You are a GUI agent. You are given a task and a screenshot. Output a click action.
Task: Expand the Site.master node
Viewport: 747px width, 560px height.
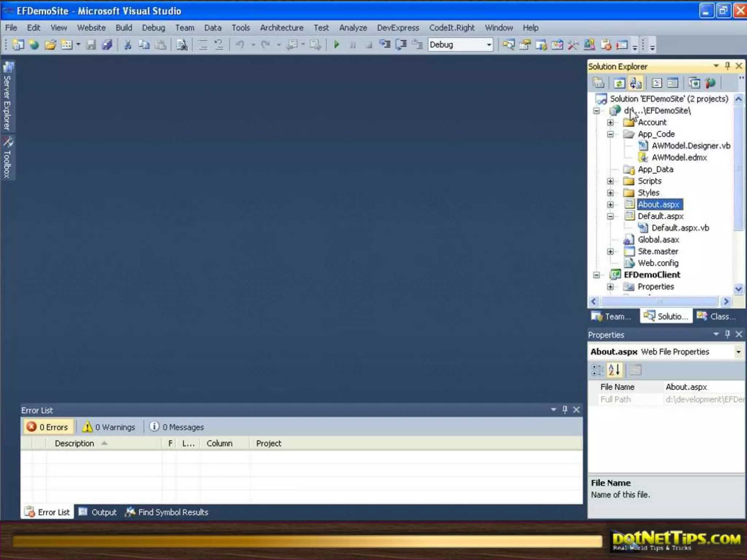(610, 252)
